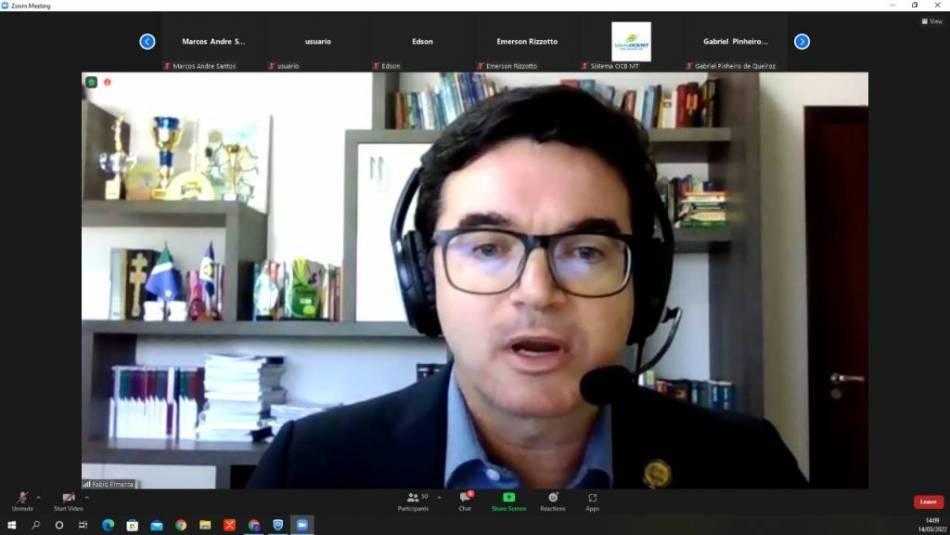Launch Microsoft Edge from taskbar
The image size is (950, 535).
(x=108, y=525)
